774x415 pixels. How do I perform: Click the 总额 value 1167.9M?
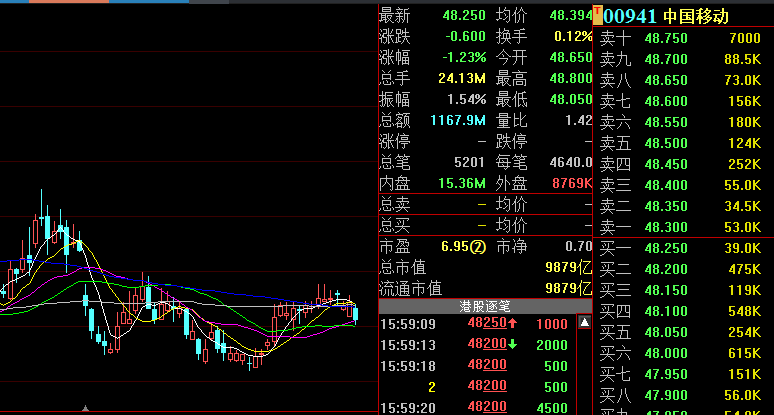point(458,120)
